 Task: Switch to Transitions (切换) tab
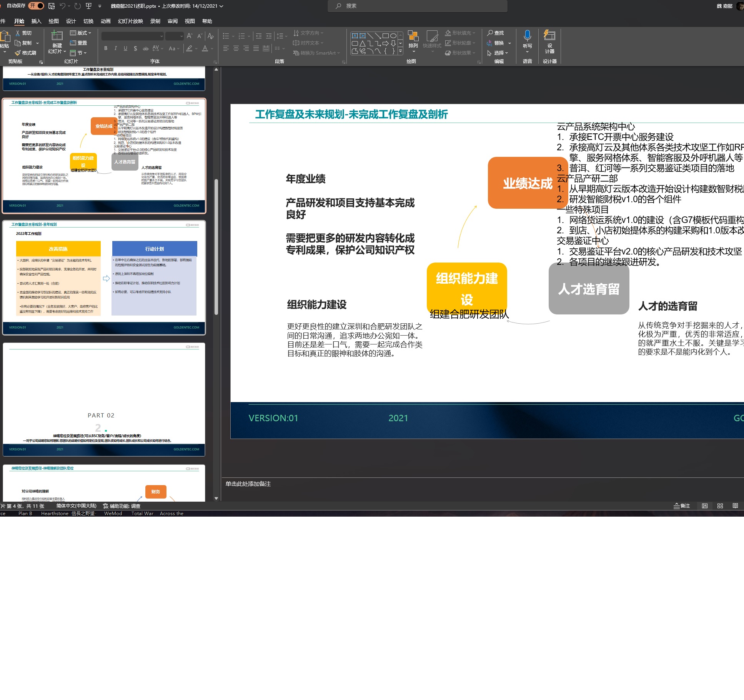[88, 21]
